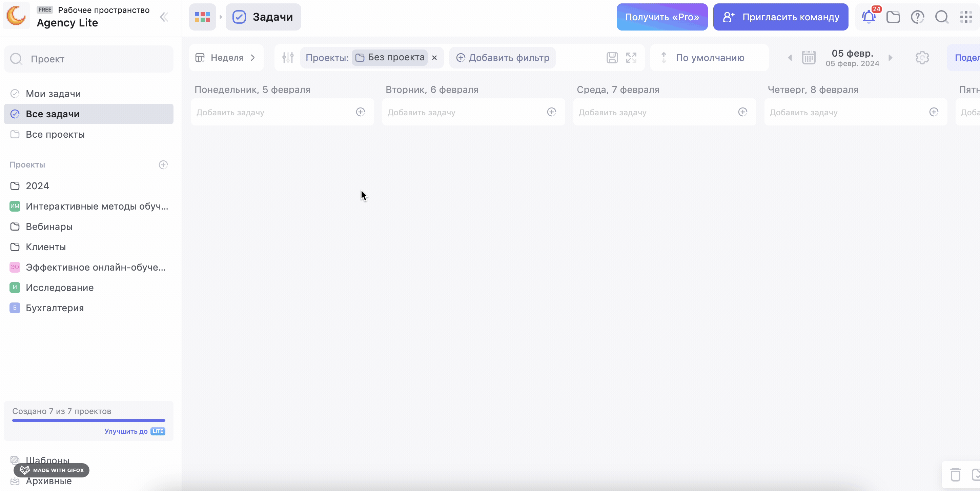Open the files folder icon in header

pos(893,17)
